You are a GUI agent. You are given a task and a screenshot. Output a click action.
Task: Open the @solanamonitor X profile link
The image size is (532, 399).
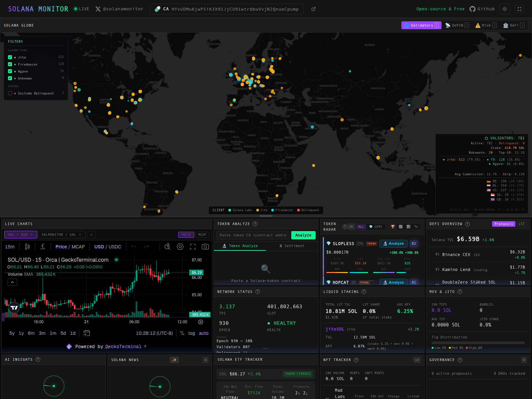119,9
